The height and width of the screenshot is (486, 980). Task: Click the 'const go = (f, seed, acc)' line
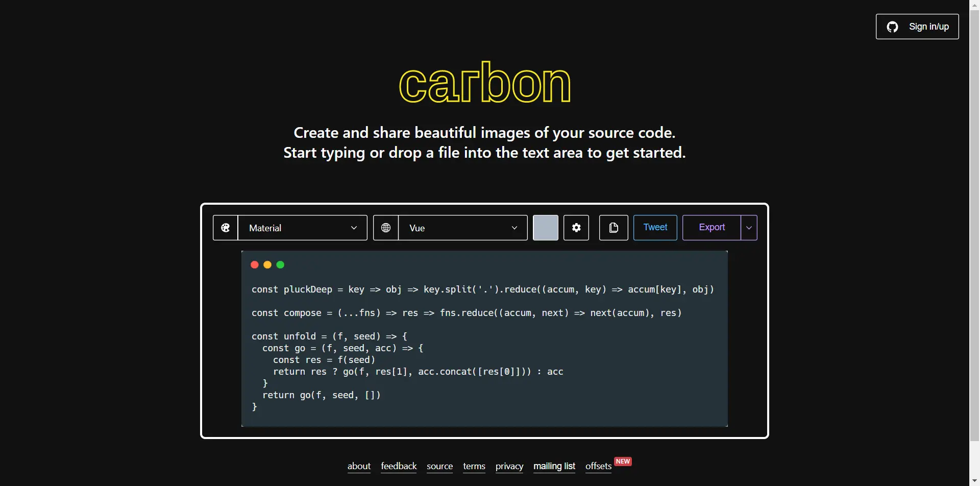[343, 348]
